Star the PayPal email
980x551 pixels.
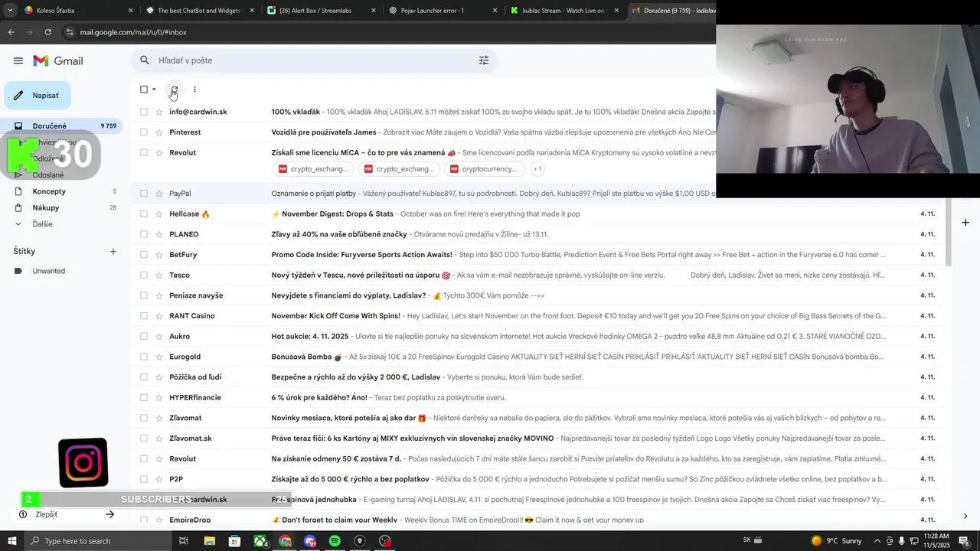coord(159,194)
